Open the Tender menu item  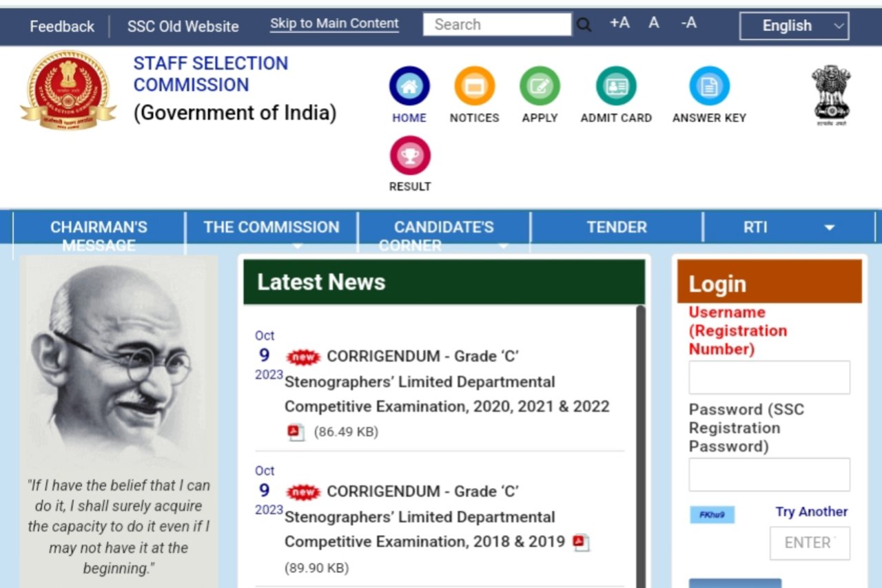tap(617, 227)
